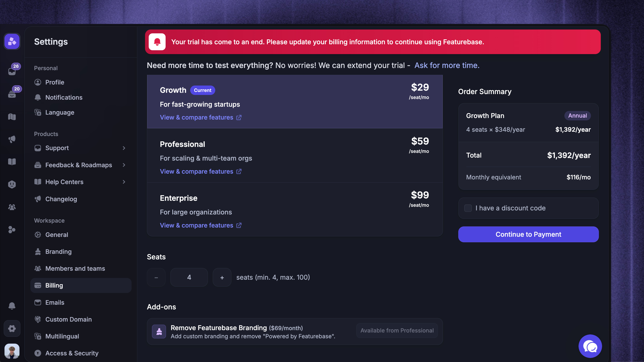Open the inbox icon with 26 badge
This screenshot has width=644, height=362.
coord(12,71)
